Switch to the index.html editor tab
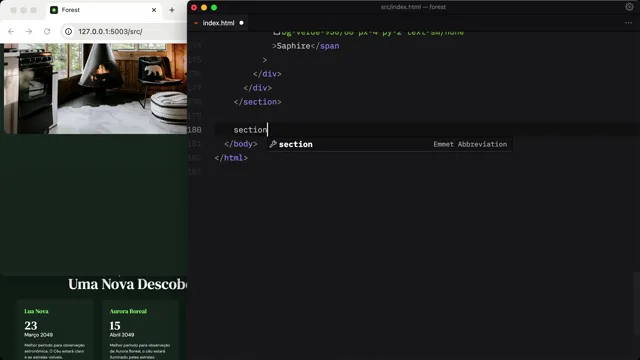Image resolution: width=640 pixels, height=360 pixels. (x=219, y=23)
